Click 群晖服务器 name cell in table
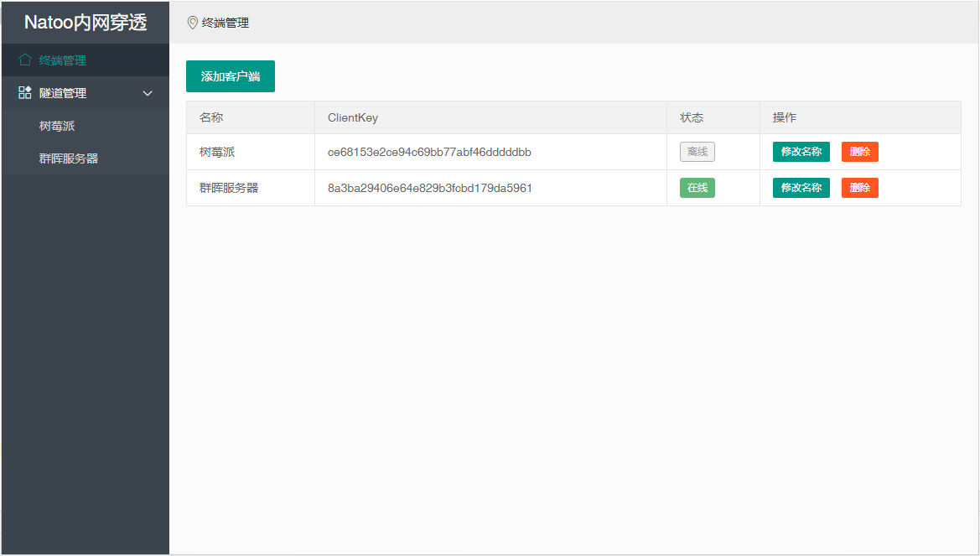 (x=251, y=188)
